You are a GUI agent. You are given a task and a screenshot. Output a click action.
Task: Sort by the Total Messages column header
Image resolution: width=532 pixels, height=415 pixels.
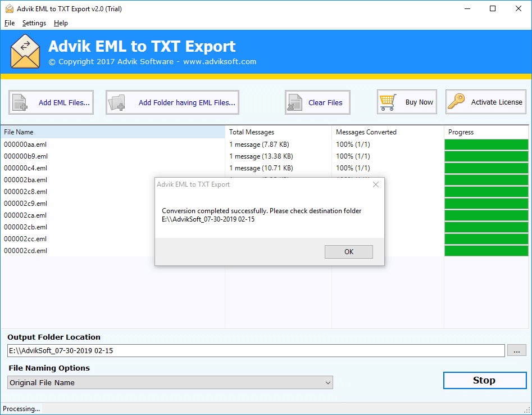click(x=278, y=132)
